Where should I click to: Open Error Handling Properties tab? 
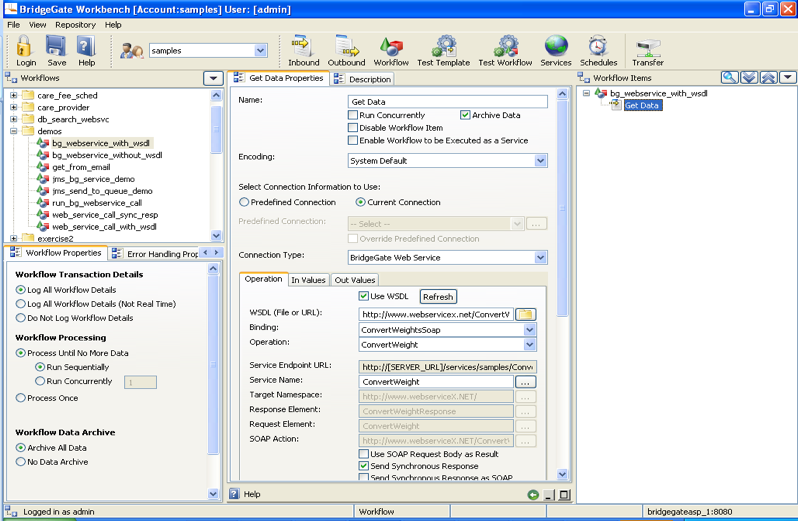(155, 253)
